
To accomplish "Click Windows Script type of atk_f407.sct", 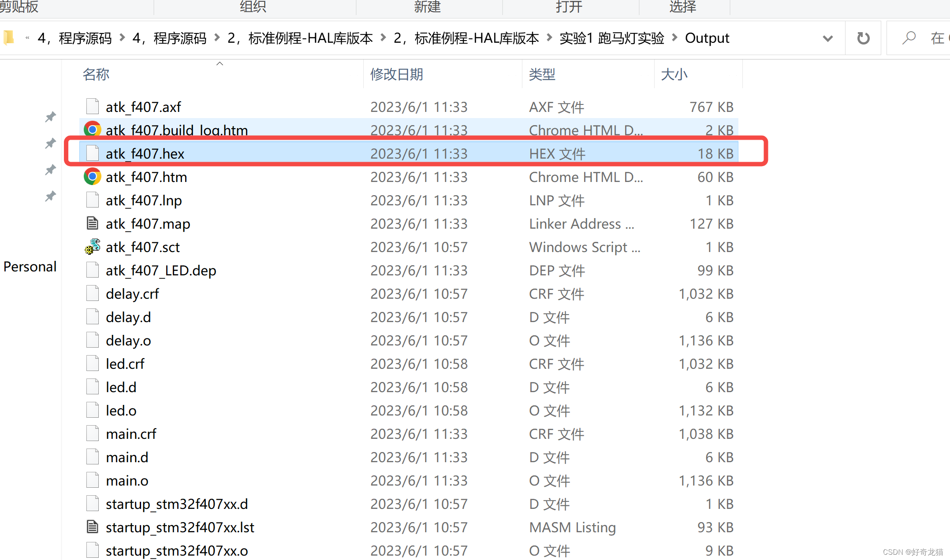I will [585, 247].
